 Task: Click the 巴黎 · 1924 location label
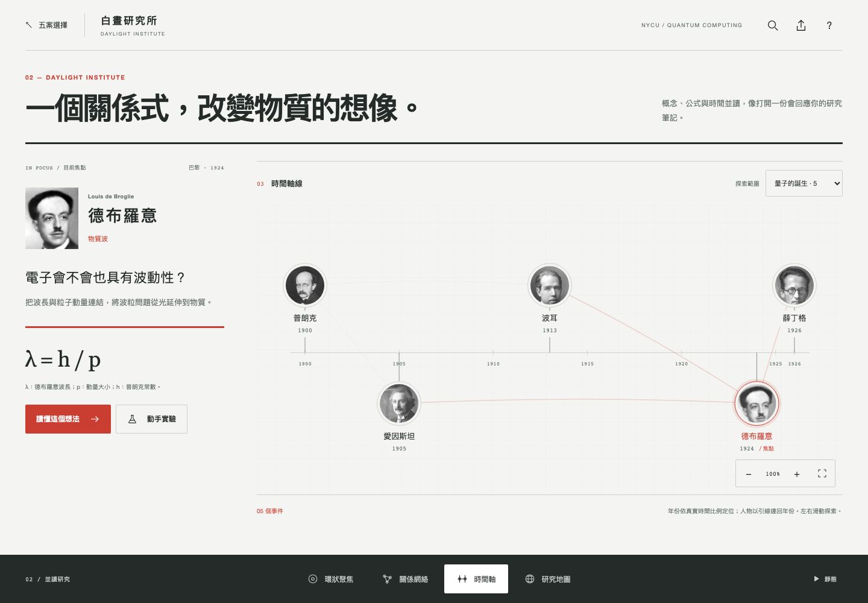(x=206, y=168)
